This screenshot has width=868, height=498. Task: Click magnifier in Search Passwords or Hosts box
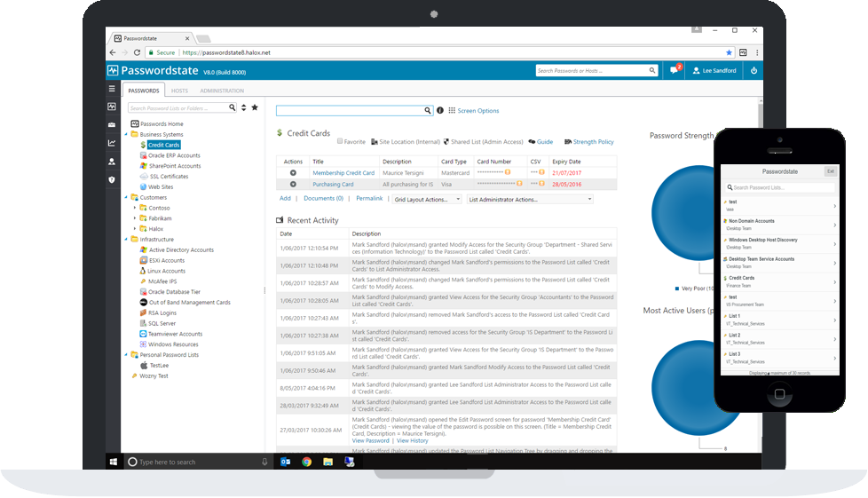tap(652, 70)
